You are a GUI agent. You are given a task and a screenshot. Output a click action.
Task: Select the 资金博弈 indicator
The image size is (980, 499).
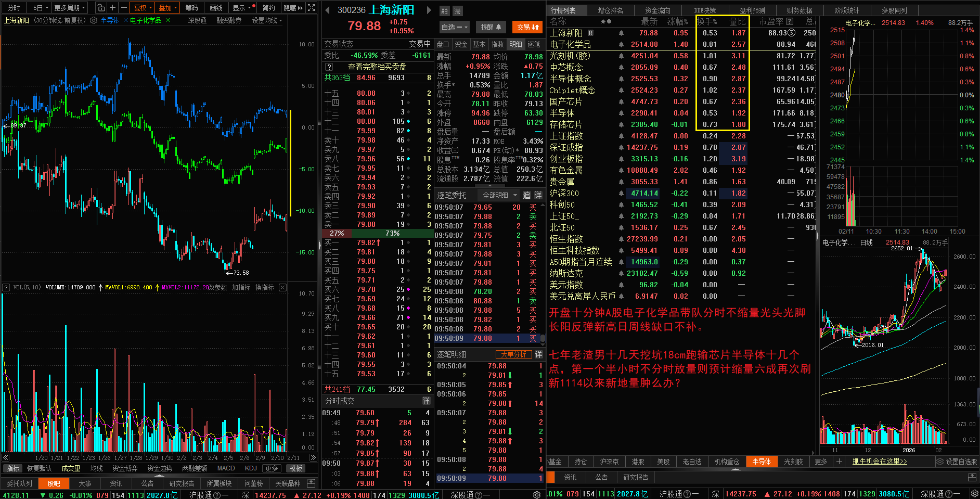(125, 468)
